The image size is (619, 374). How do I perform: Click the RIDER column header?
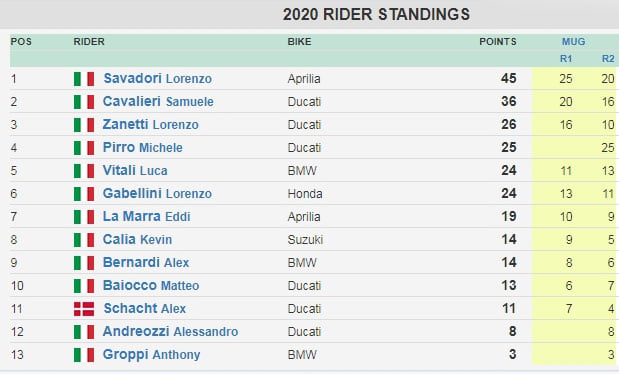coord(89,41)
